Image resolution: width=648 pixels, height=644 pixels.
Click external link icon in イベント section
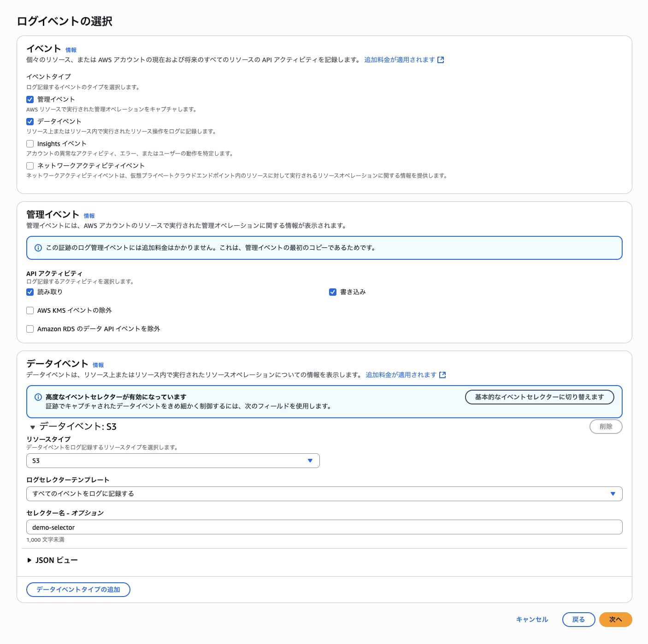coord(441,60)
